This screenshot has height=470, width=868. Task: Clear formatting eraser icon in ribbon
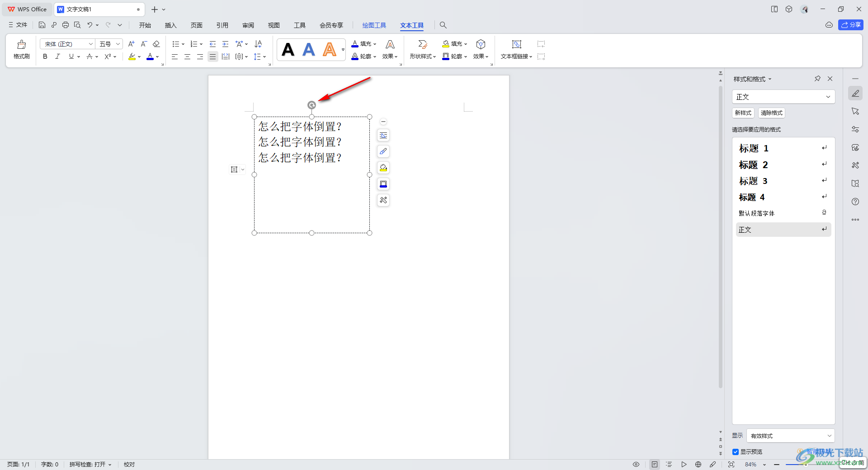[156, 44]
